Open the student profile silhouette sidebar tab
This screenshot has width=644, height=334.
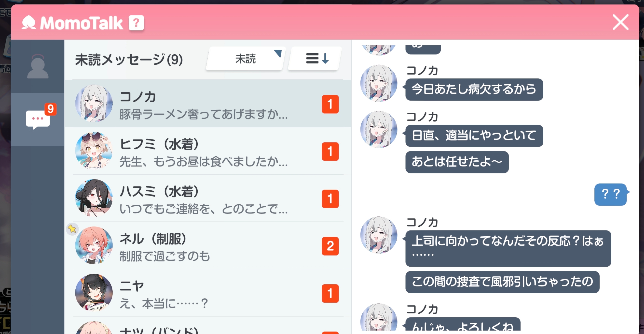(38, 66)
